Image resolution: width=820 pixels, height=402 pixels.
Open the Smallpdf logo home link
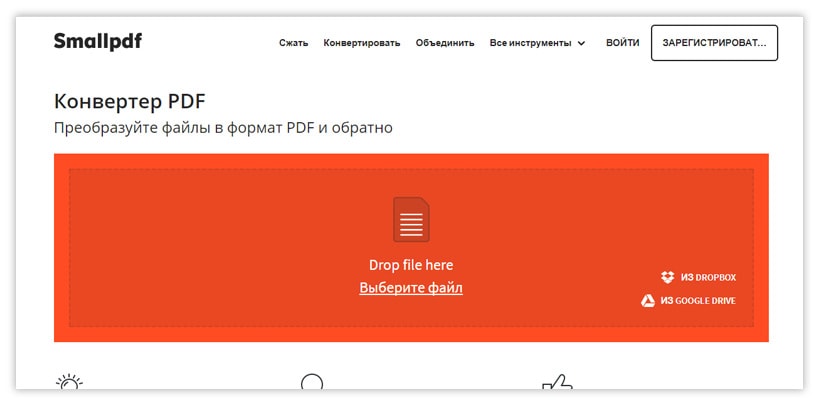coord(98,42)
